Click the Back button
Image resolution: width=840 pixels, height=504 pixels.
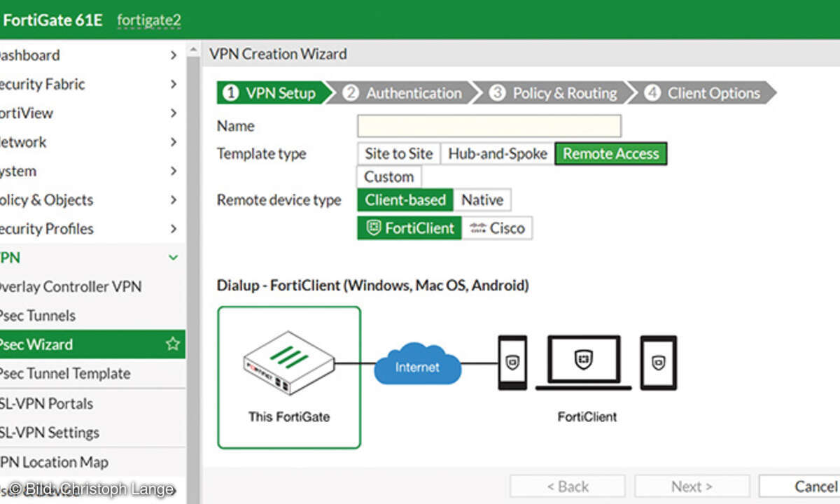click(x=568, y=486)
